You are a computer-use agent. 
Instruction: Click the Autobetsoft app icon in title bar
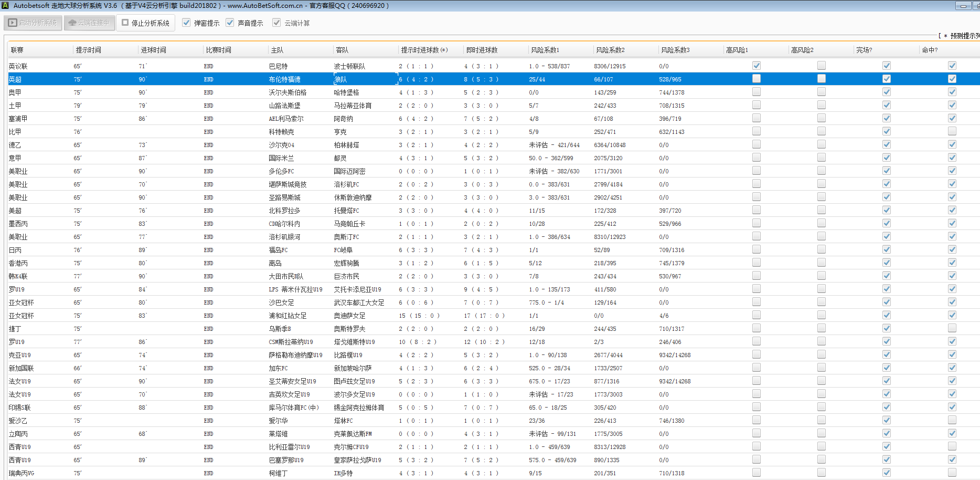tap(5, 6)
